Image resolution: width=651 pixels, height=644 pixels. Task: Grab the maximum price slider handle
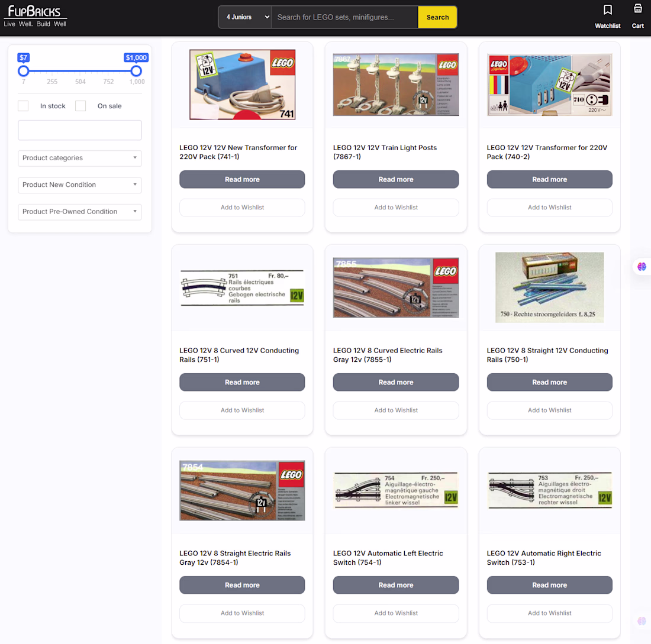click(x=136, y=71)
